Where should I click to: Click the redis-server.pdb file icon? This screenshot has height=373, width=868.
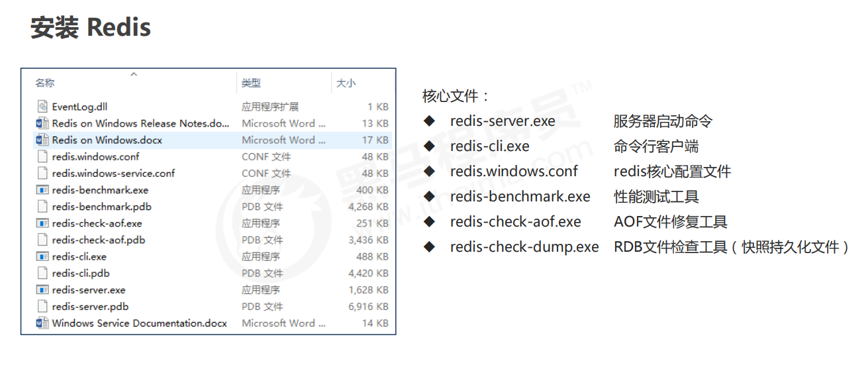point(42,306)
